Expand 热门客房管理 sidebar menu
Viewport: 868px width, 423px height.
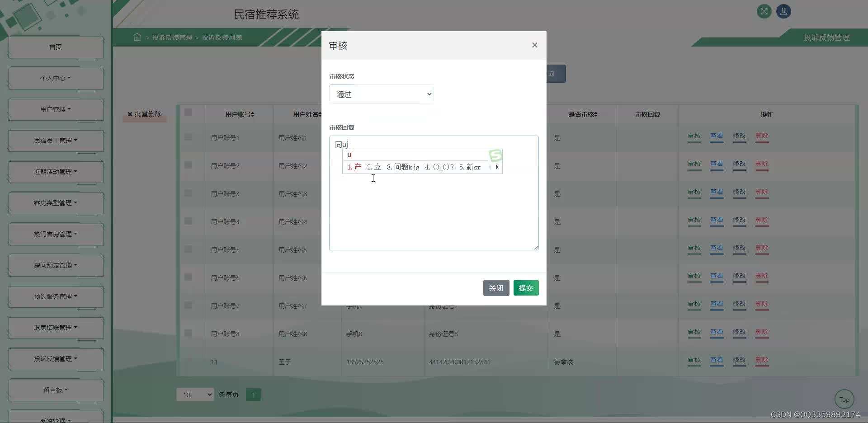tap(56, 234)
